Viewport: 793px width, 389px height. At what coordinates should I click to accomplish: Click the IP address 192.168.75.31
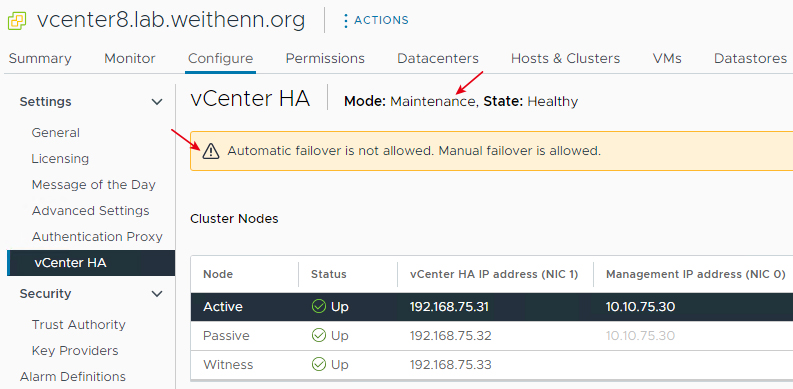(x=450, y=307)
